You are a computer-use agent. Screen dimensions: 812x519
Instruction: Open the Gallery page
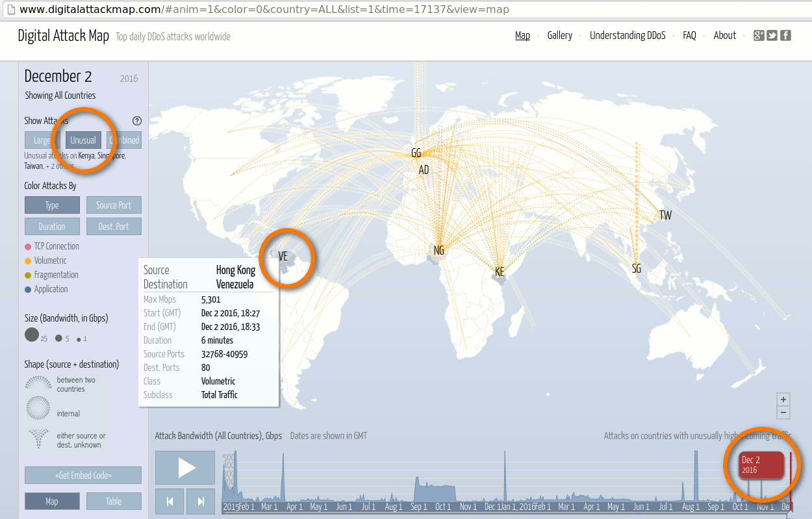click(559, 36)
